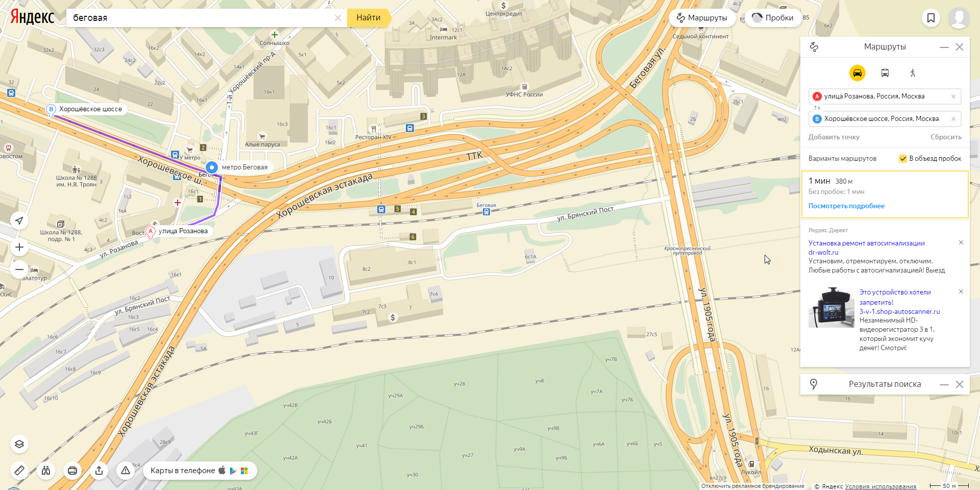Collapse the Результаты поиска panel
Screen dimensions: 980x490
[944, 384]
